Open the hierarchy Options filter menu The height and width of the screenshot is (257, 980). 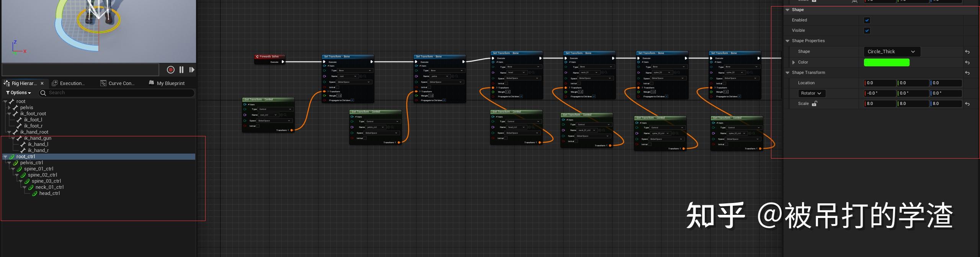pos(18,93)
